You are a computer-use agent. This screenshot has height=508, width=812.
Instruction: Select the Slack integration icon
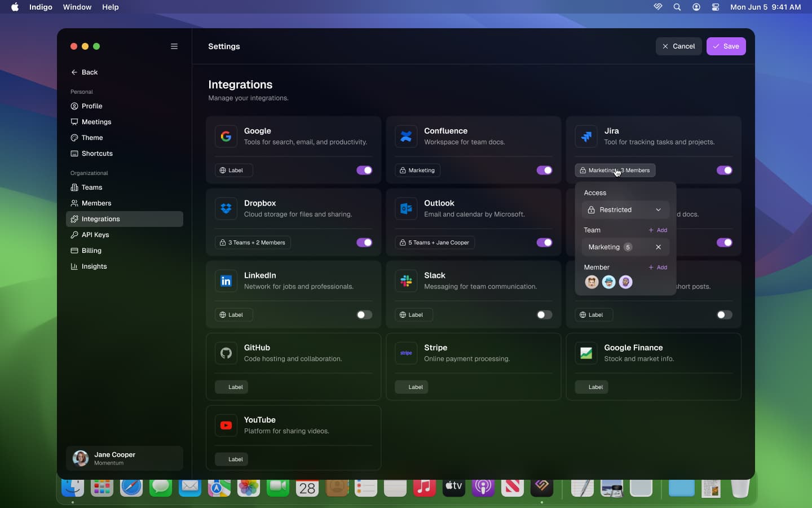click(406, 281)
